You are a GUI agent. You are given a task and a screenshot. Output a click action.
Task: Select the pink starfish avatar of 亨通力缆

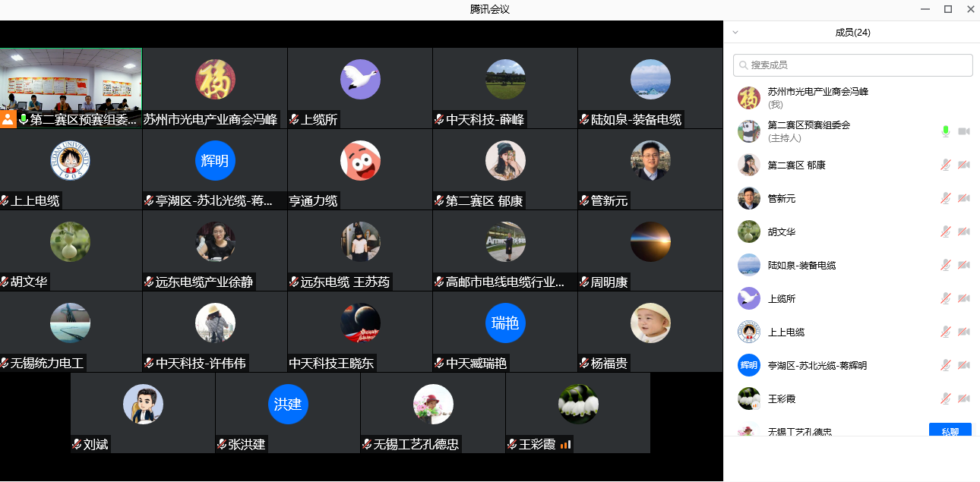pyautogui.click(x=360, y=160)
